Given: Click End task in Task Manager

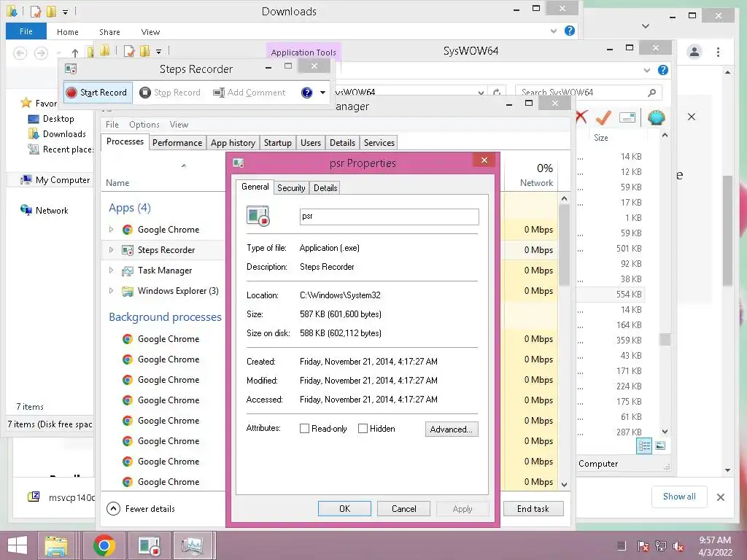Looking at the screenshot, I should [533, 508].
